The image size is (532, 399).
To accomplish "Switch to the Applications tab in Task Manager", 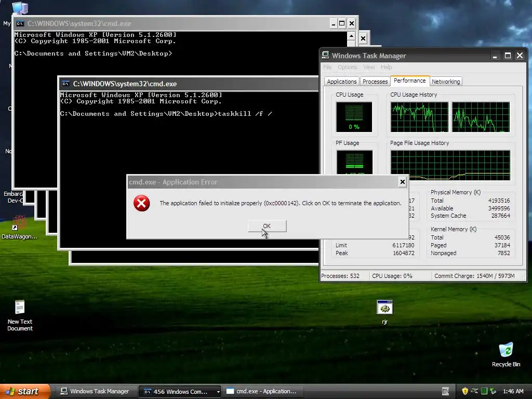I will pos(342,82).
